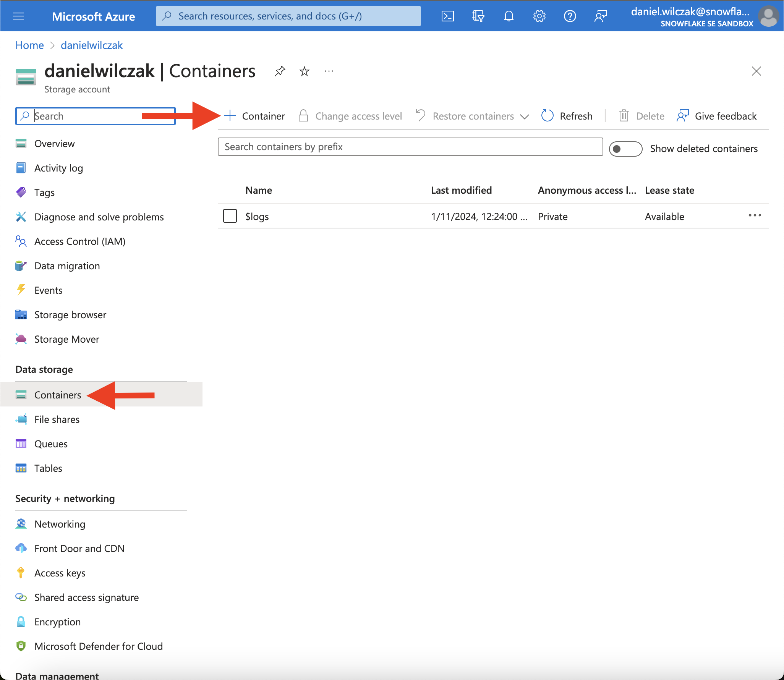Click the Encryption lock icon in sidebar
784x680 pixels.
[x=21, y=622]
